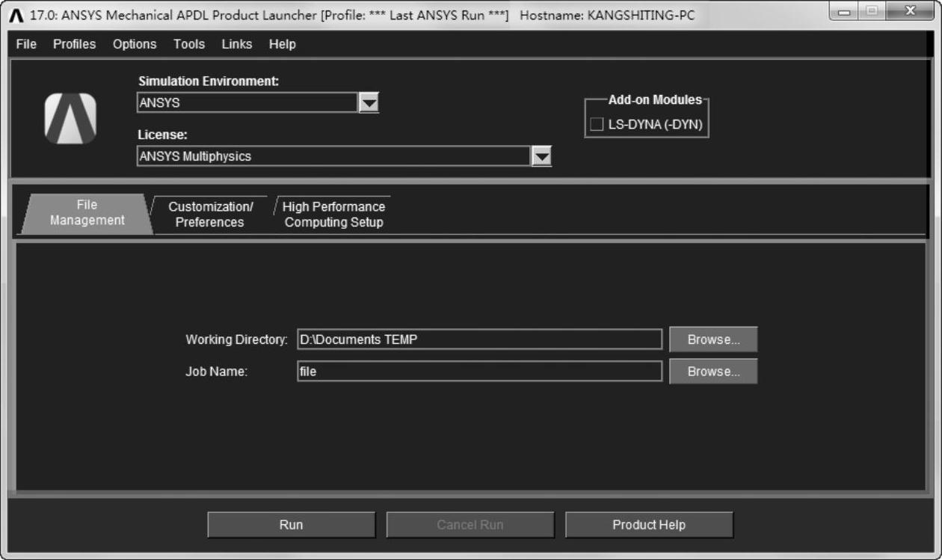Click the Add-on Modules group label
Viewport: 942px width, 560px height.
[655, 99]
